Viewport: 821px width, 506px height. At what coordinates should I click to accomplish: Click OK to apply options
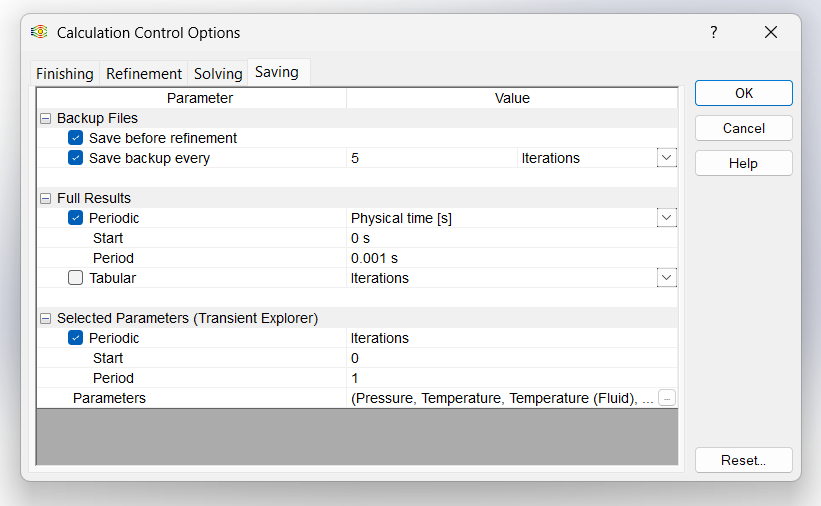point(744,93)
